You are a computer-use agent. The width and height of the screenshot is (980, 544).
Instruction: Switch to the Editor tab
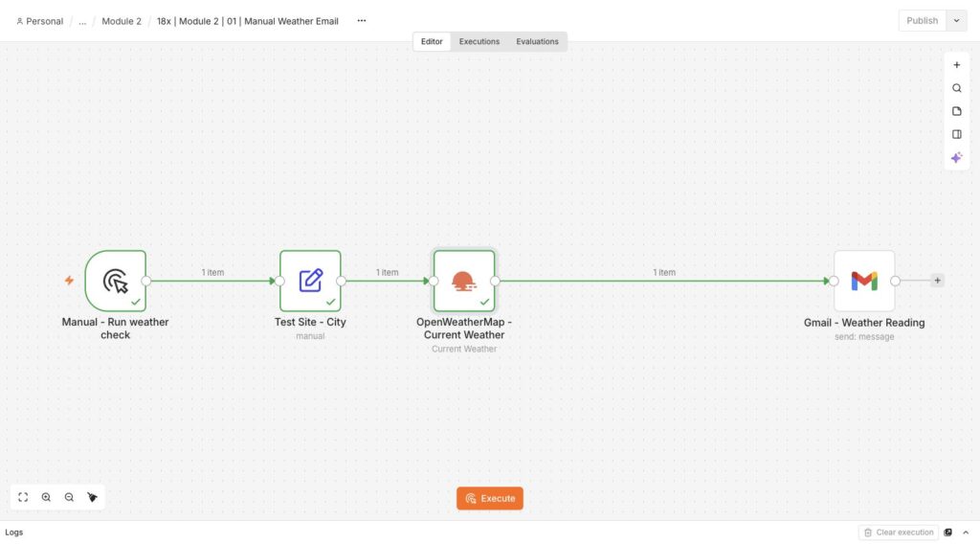tap(432, 41)
